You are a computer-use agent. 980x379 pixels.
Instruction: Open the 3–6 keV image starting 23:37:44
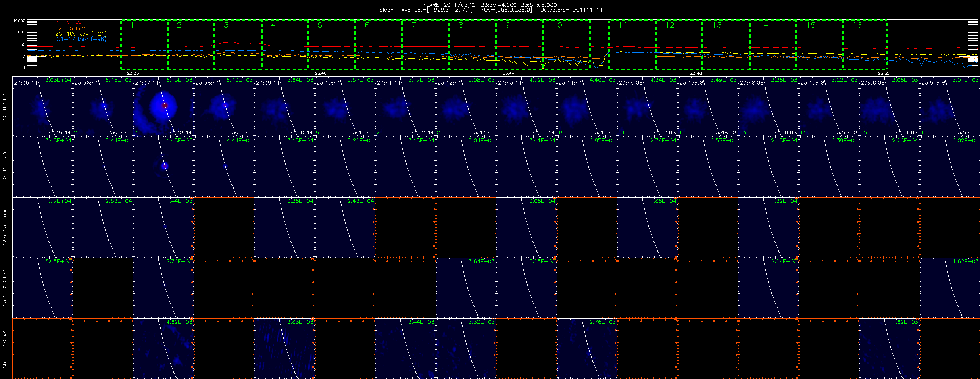pyautogui.click(x=164, y=106)
